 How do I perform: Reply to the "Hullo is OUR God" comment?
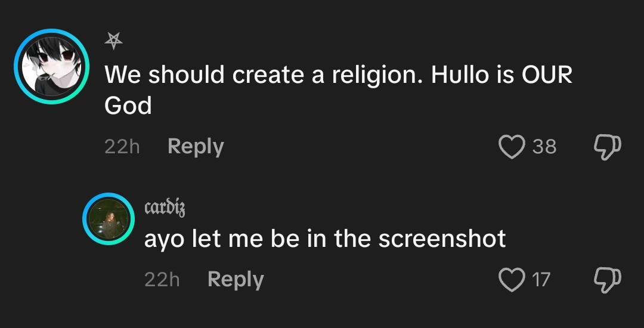(x=196, y=147)
